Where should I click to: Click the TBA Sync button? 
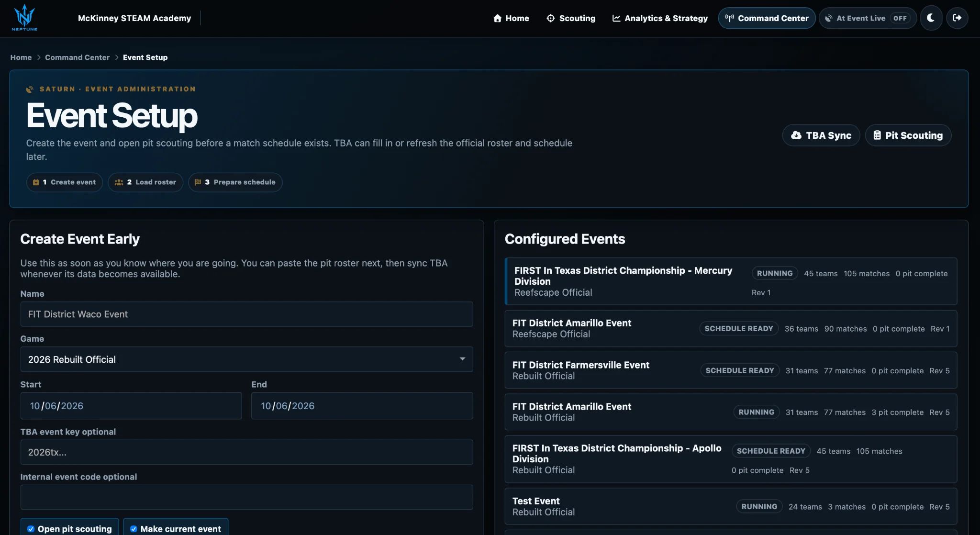(821, 135)
